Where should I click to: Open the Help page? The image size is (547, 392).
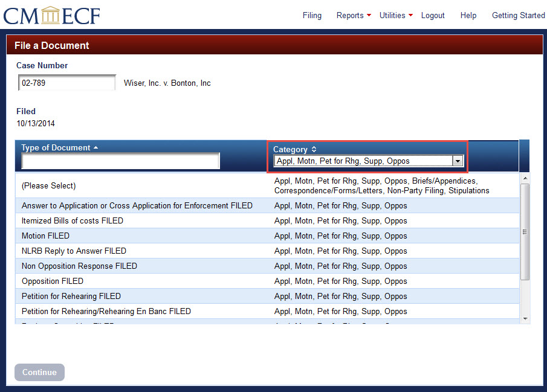tap(468, 15)
